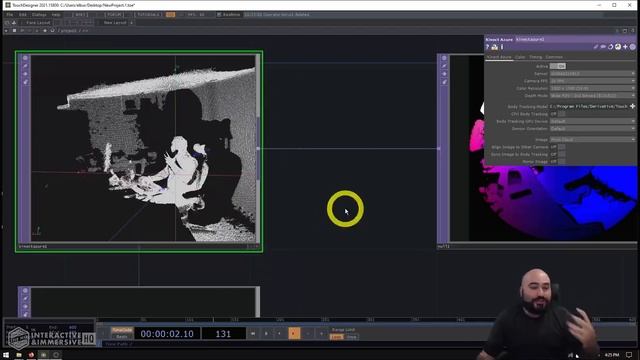Viewport: 640px width, 360px height.
Task: Click the pencil edit icon in parameter header
Action: point(596,47)
